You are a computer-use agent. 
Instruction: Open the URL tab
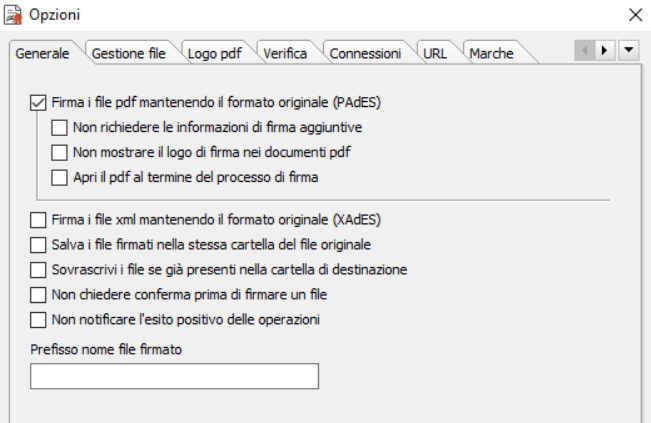tap(435, 54)
